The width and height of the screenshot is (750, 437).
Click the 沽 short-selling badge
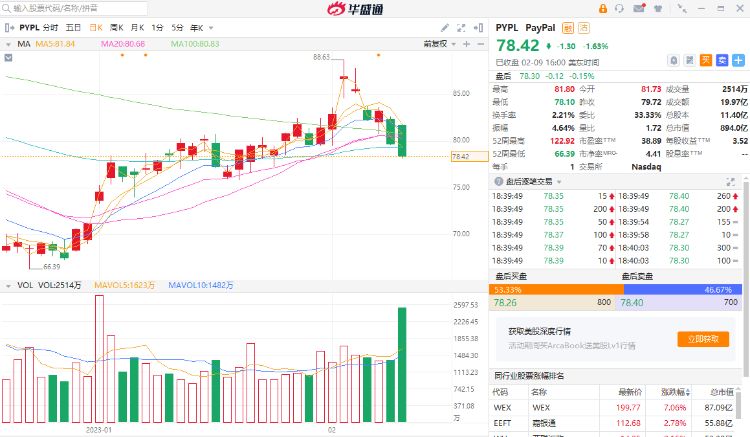pyautogui.click(x=584, y=28)
